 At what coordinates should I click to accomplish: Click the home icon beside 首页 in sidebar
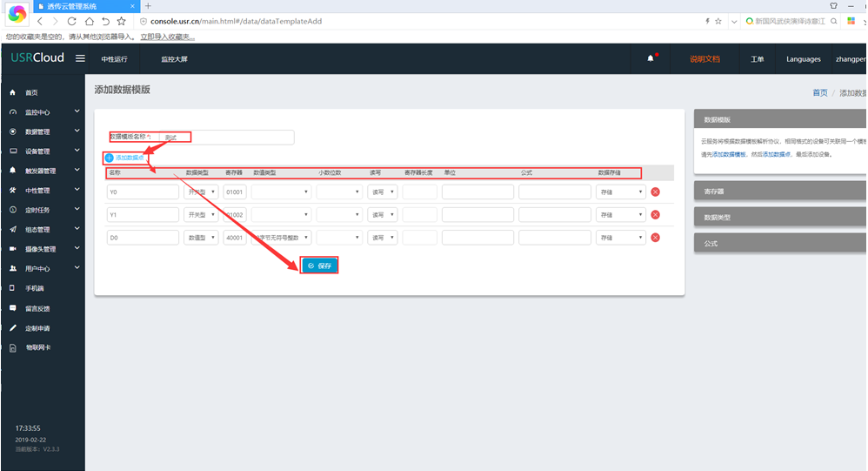(x=12, y=92)
